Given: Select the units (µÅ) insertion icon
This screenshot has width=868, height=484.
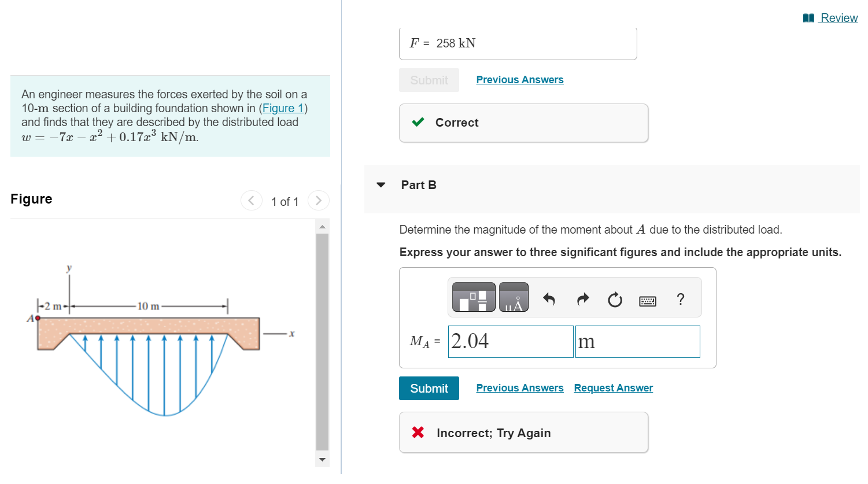Looking at the screenshot, I should [x=512, y=297].
